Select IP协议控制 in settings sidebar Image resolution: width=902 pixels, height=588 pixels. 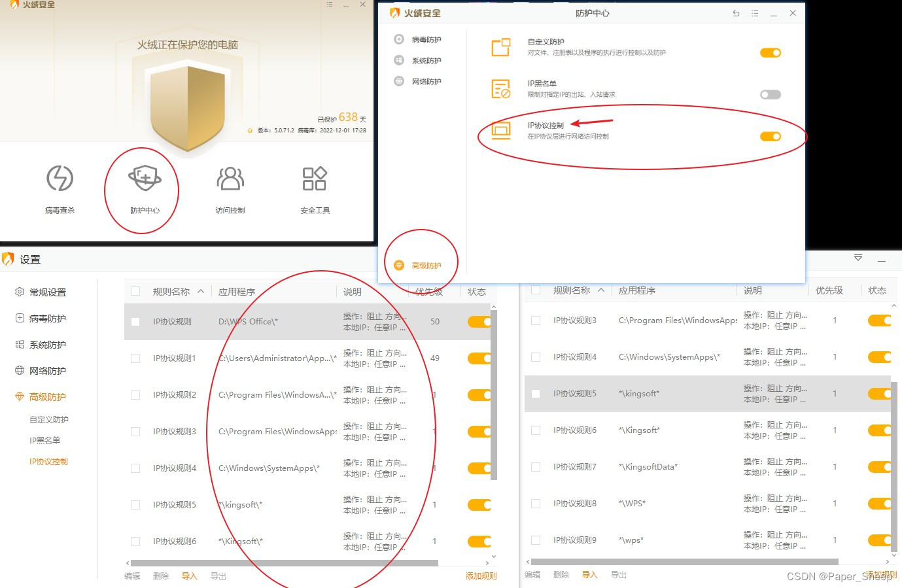pos(49,461)
